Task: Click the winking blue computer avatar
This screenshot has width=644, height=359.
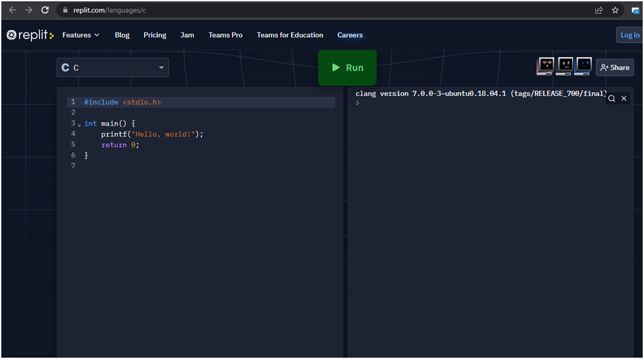Action: (583, 67)
